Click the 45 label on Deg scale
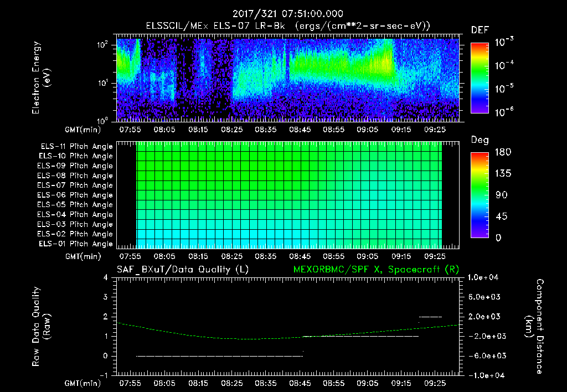Viewport: 567px width, 392px height. [501, 216]
